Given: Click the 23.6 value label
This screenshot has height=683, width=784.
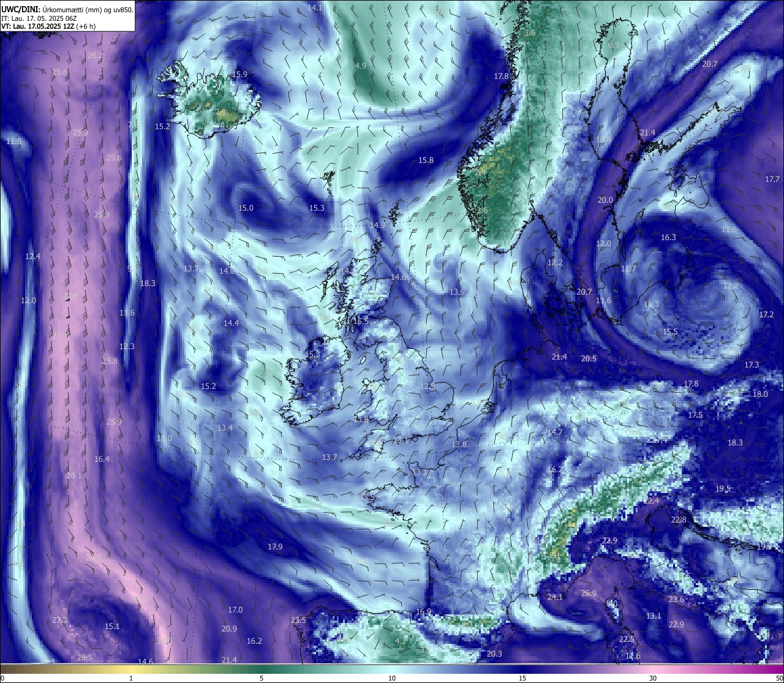Looking at the screenshot, I should point(676,599).
